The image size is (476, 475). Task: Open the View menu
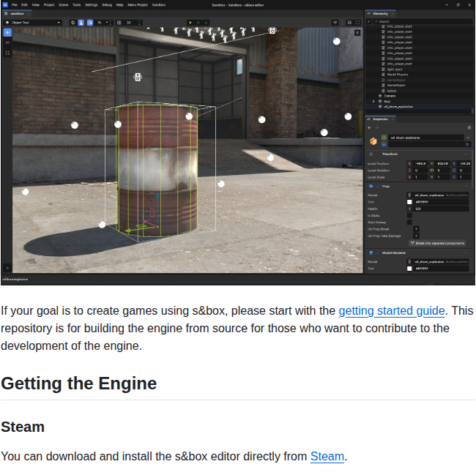point(36,5)
